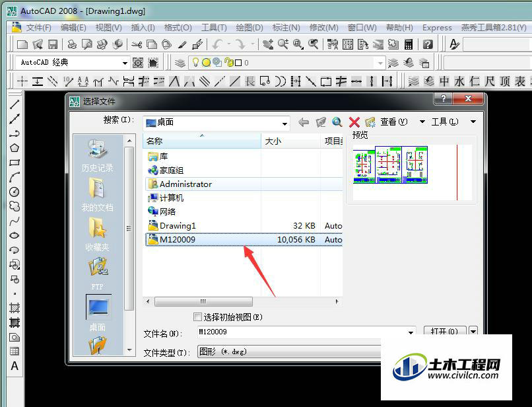Select the Table tool in draw toolbar
The height and width of the screenshot is (407, 532).
tap(15, 351)
